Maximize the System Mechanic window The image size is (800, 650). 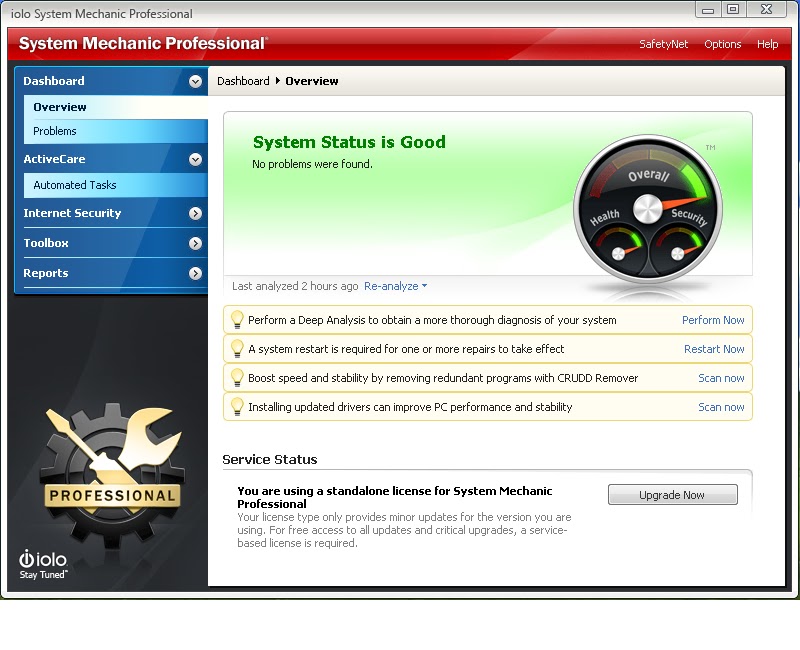733,9
